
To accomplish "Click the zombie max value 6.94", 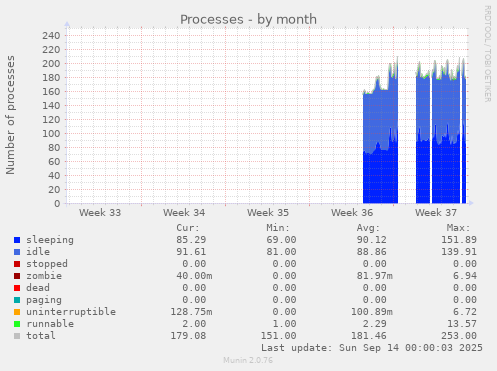I will point(465,276).
